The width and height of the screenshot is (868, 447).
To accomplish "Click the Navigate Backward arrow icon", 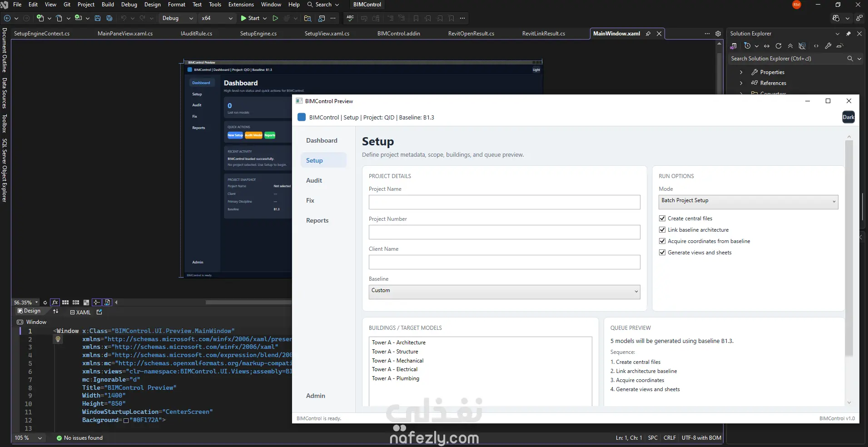I will point(7,18).
